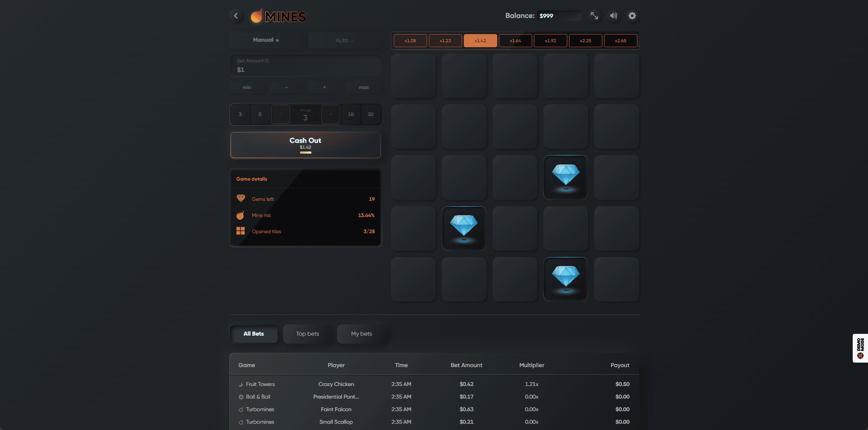Open the settings gear
868x430 pixels.
coord(632,16)
